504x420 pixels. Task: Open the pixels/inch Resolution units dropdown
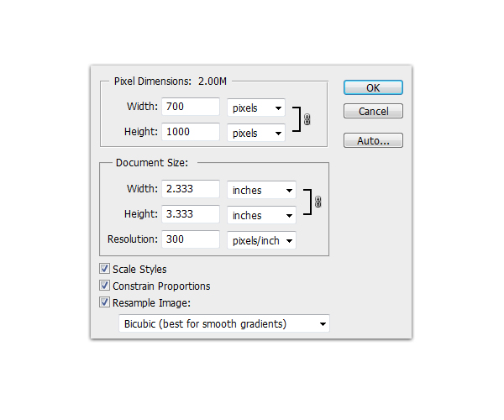pos(261,240)
